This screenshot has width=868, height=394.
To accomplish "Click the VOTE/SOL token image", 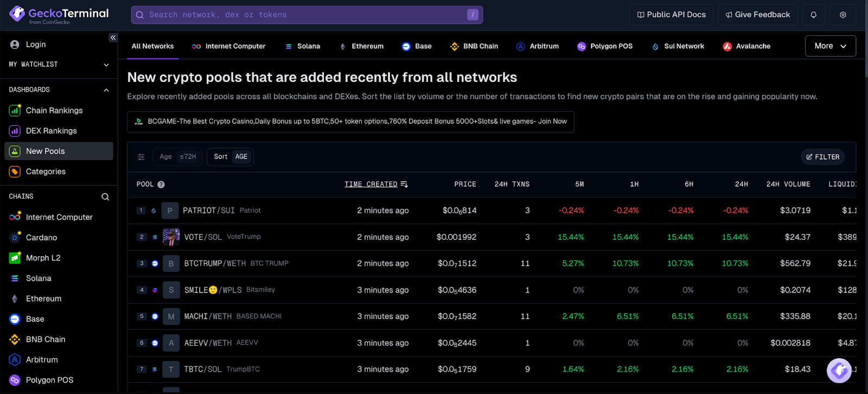I will 171,237.
